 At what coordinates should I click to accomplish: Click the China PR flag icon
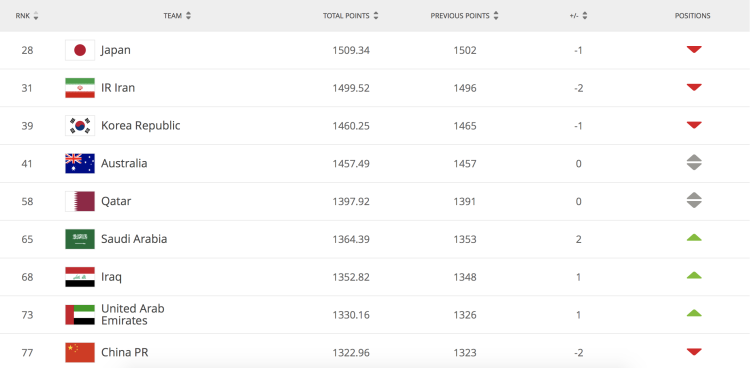80,353
